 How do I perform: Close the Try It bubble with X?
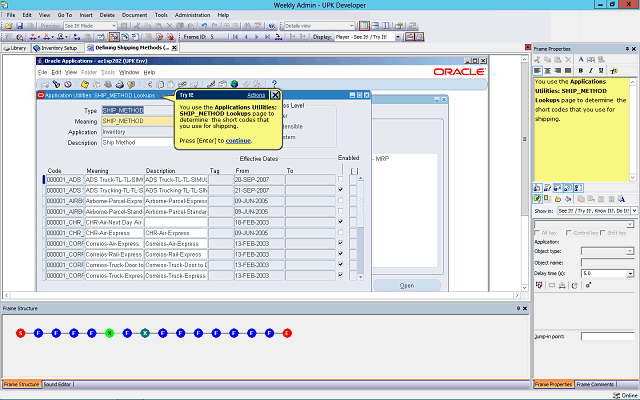click(275, 95)
